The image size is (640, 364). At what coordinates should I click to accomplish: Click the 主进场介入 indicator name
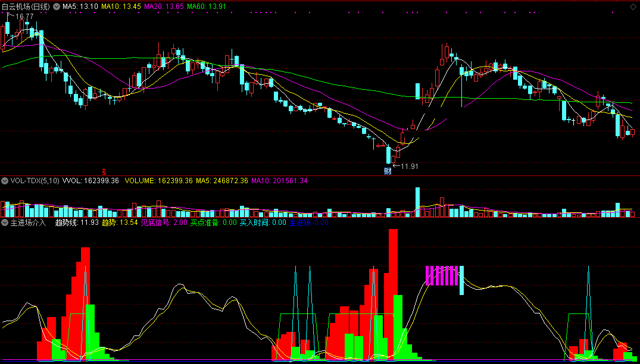[x=29, y=222]
